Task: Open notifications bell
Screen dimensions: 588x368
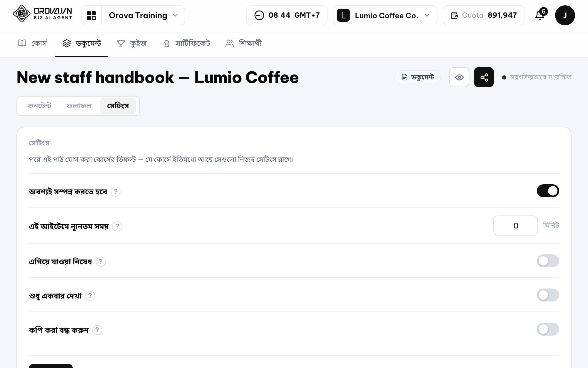Action: click(x=540, y=15)
